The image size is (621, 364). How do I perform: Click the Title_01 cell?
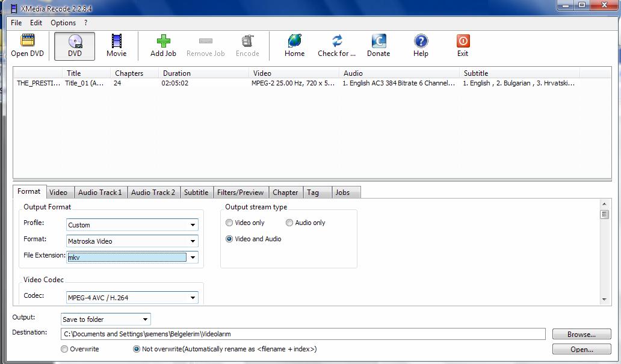click(84, 83)
